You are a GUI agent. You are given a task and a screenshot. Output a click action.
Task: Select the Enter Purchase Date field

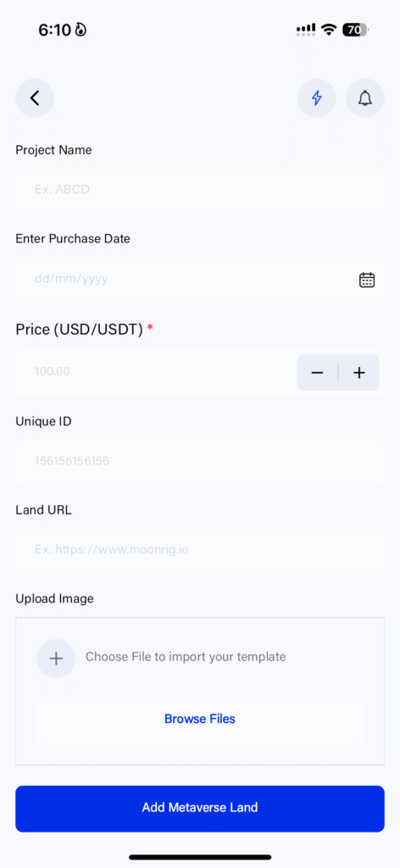[200, 280]
